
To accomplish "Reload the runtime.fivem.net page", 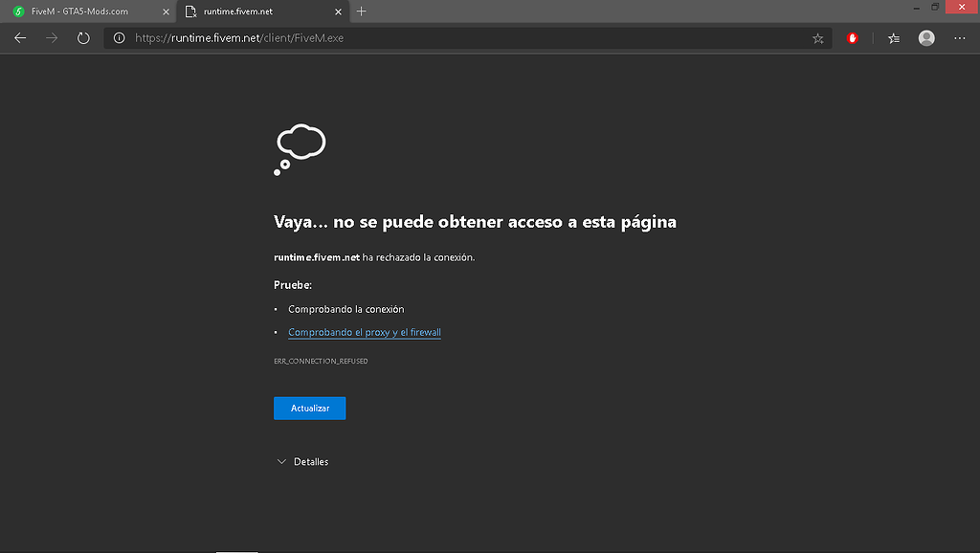I will click(x=82, y=38).
